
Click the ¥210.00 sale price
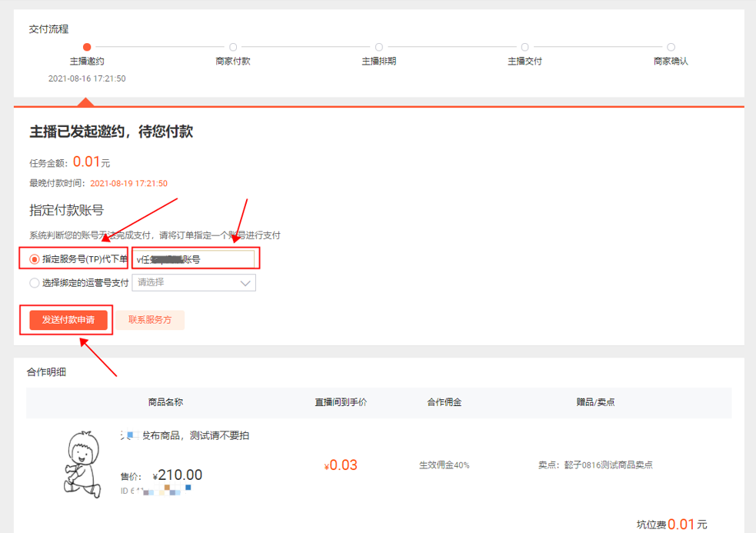[178, 475]
